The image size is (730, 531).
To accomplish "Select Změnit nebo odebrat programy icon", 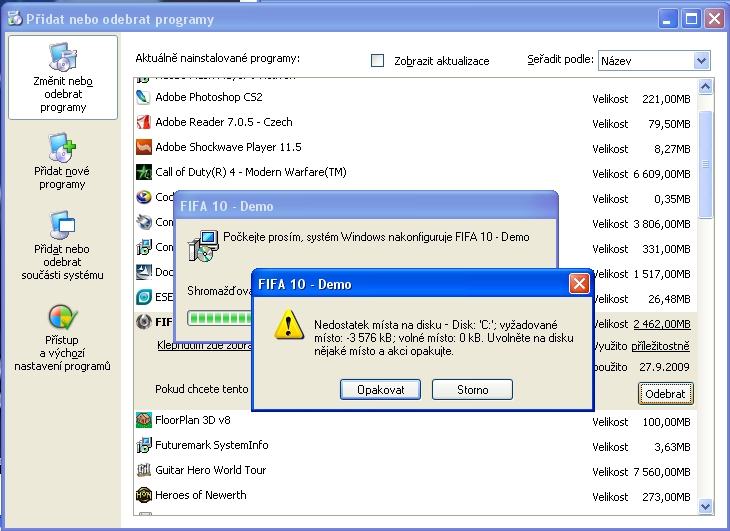I will pos(63,56).
